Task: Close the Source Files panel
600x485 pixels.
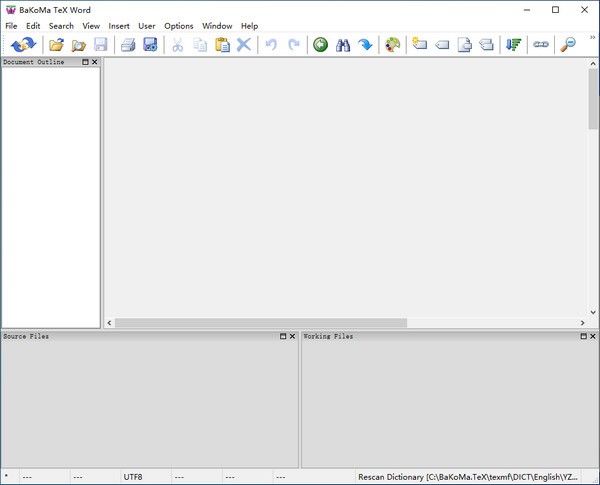Action: 292,336
